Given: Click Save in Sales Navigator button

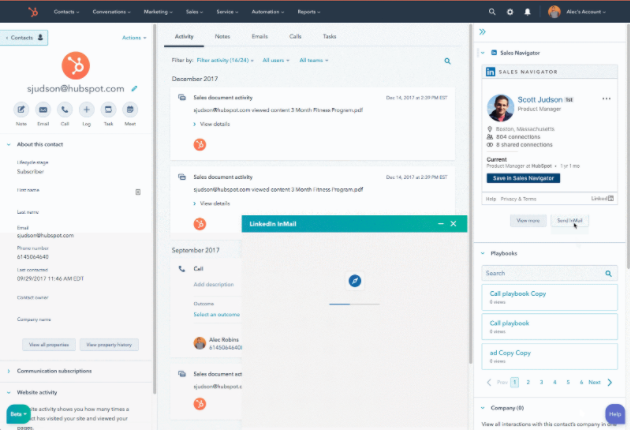Looking at the screenshot, I should (x=523, y=178).
